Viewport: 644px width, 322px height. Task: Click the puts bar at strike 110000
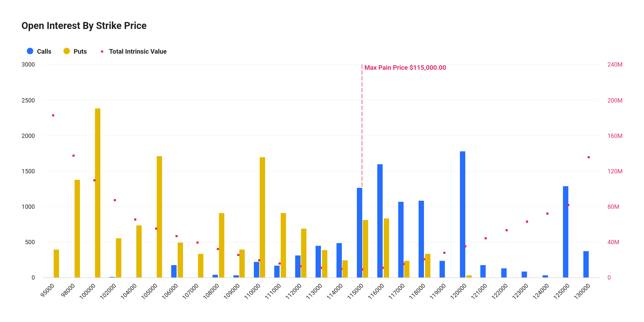pos(262,217)
